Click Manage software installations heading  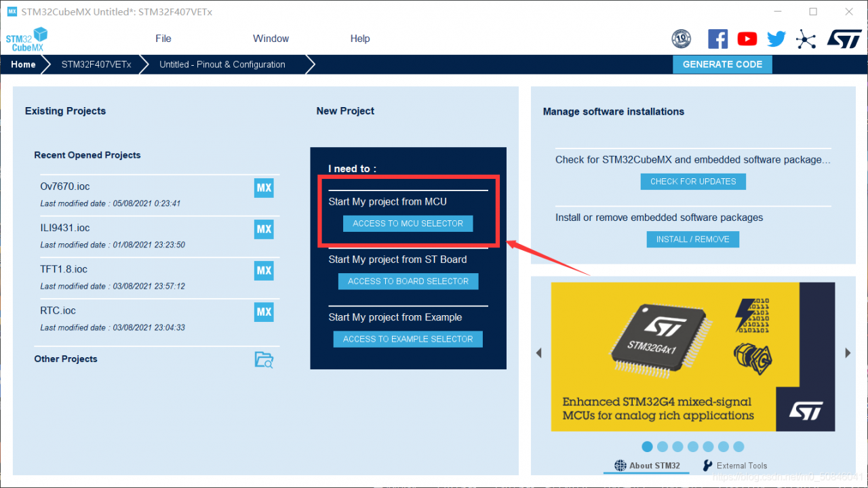614,111
